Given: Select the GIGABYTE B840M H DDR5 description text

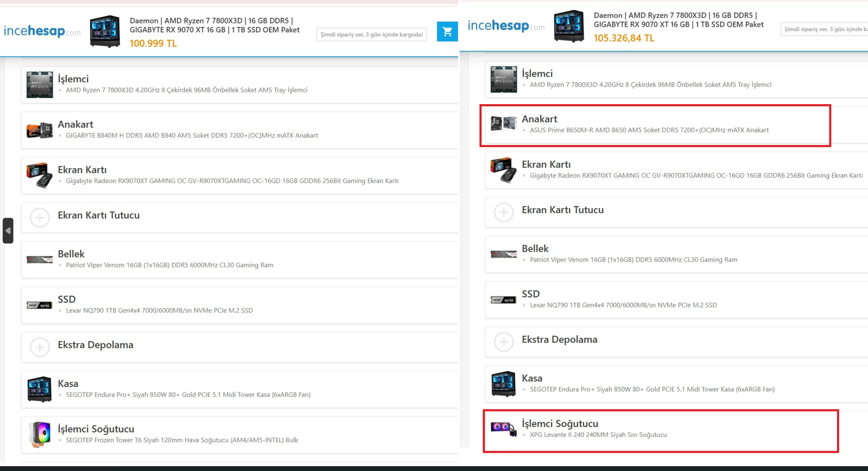Looking at the screenshot, I should 192,135.
